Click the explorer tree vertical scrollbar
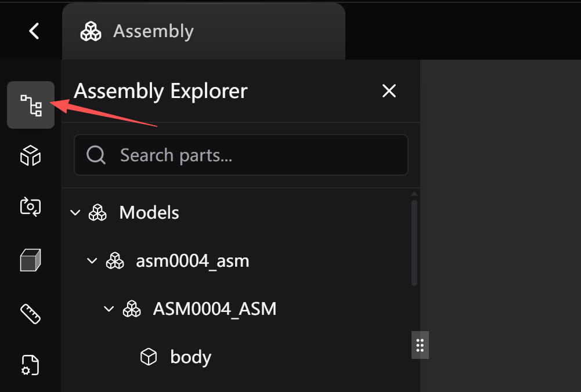This screenshot has height=392, width=581. [414, 242]
